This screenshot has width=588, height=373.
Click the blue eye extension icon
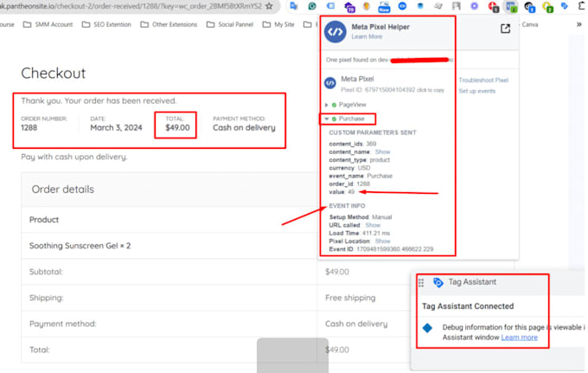[402, 6]
